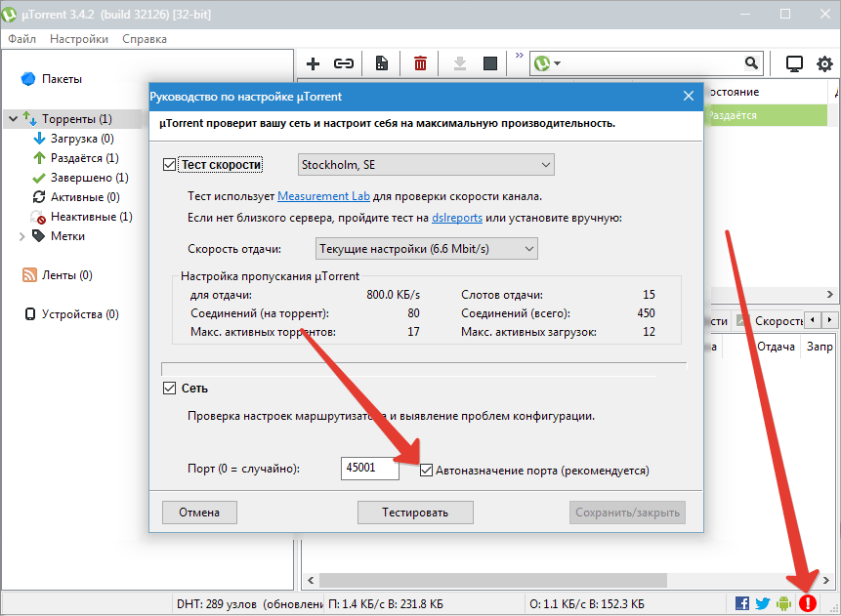The height and width of the screenshot is (616, 841).
Task: Select Загрузка (0) category
Action: point(82,139)
